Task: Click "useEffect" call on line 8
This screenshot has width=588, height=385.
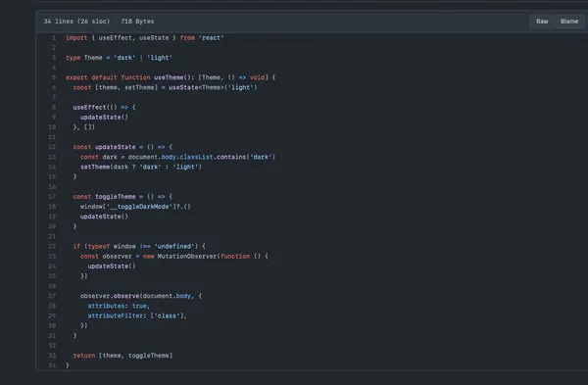Action: [x=89, y=107]
